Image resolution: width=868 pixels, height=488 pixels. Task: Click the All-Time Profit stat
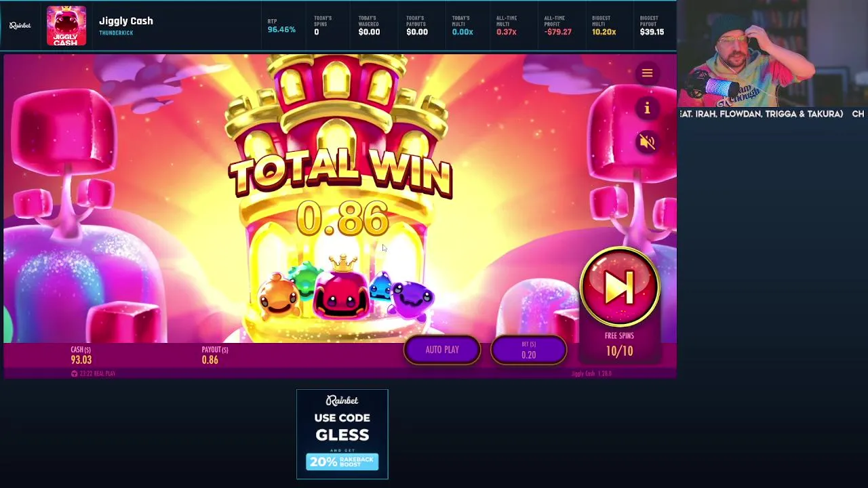[557, 26]
